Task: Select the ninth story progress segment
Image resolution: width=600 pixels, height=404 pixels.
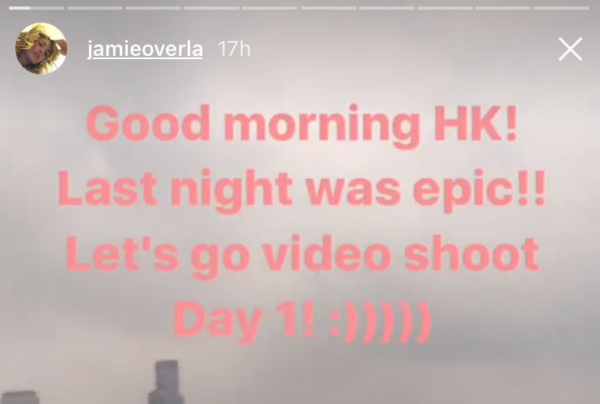Action: click(503, 8)
